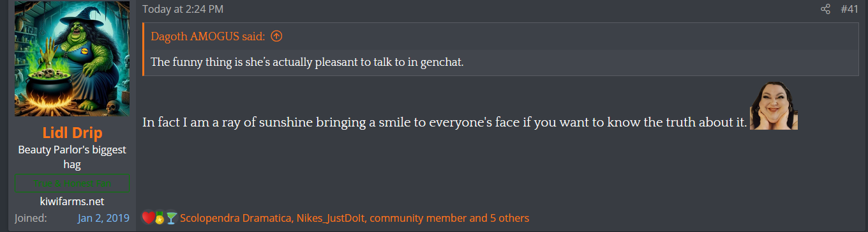Click the 'True & Honest Fan' banner

(x=72, y=183)
